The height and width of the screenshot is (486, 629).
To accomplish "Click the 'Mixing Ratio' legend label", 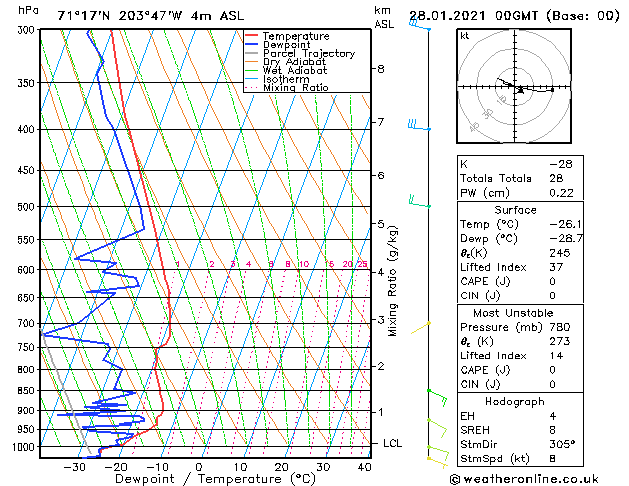I will coord(296,87).
